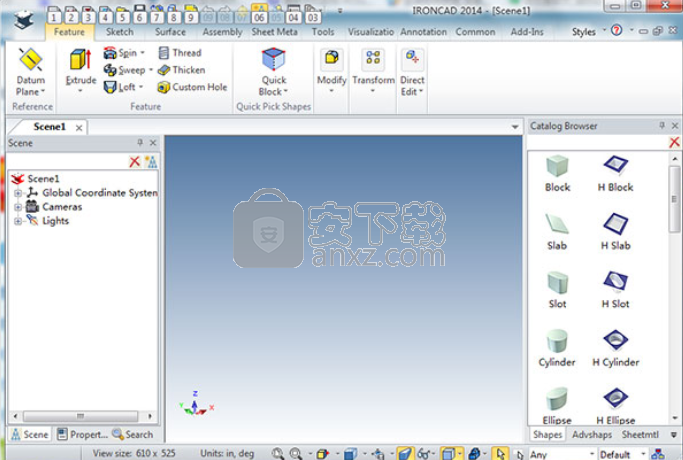Viewport: 683px width, 460px height.
Task: Open the Transform tool
Action: [373, 72]
